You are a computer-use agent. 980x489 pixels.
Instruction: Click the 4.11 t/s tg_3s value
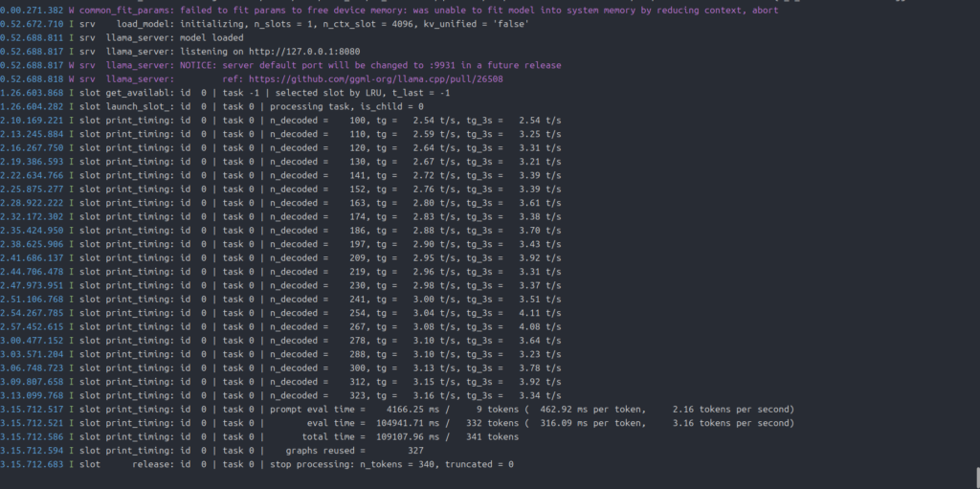click(x=540, y=313)
